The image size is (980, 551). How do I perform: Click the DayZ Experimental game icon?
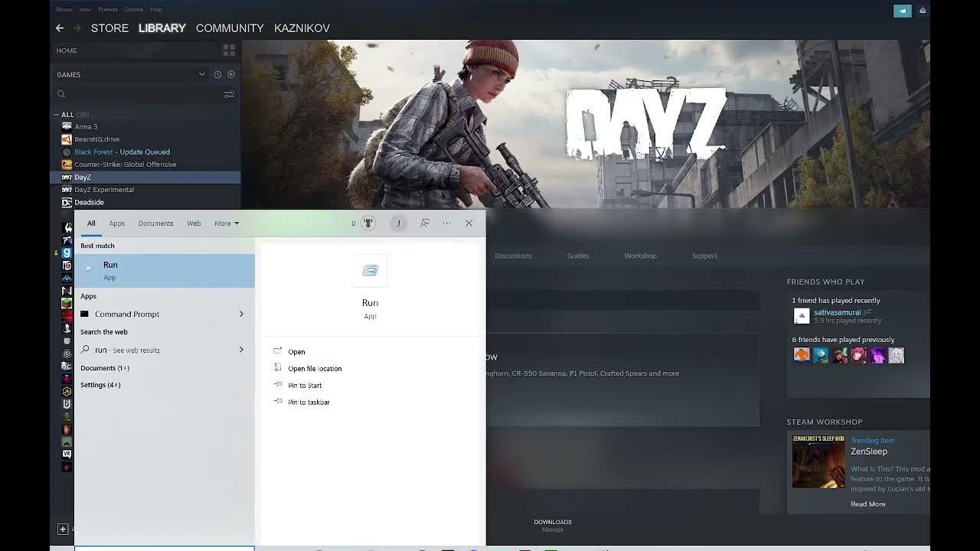tap(67, 190)
